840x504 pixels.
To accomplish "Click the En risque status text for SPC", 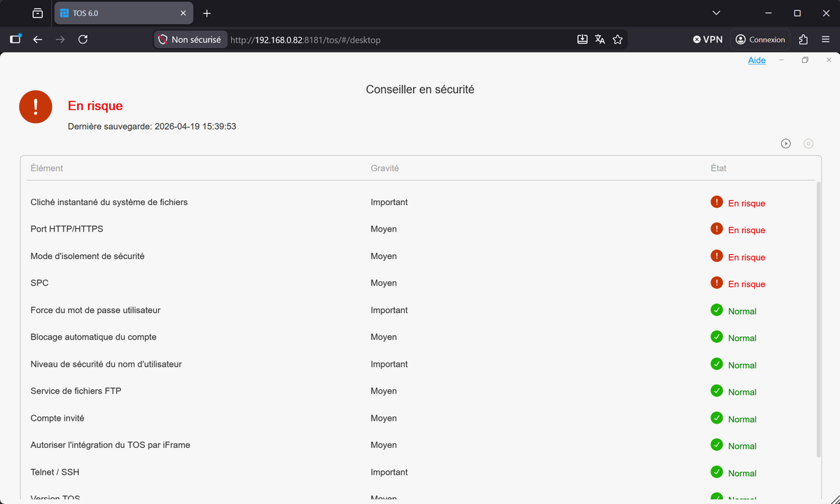I will pyautogui.click(x=747, y=284).
